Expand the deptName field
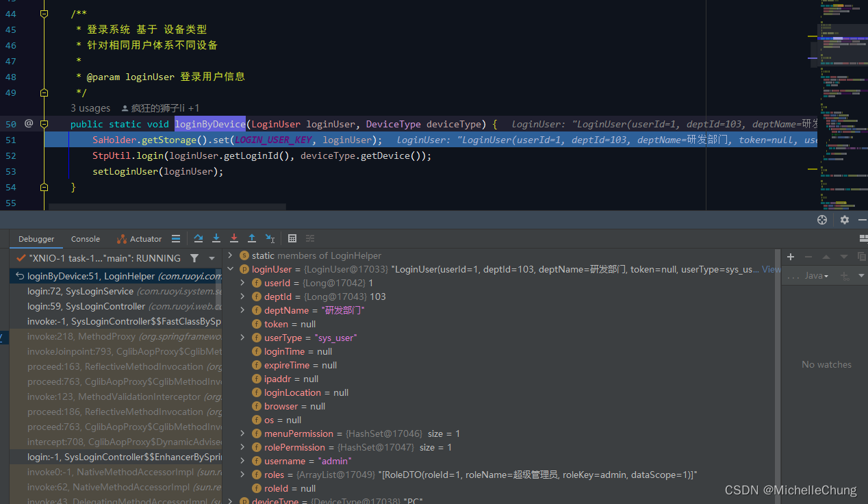Image resolution: width=868 pixels, height=504 pixels. (242, 310)
